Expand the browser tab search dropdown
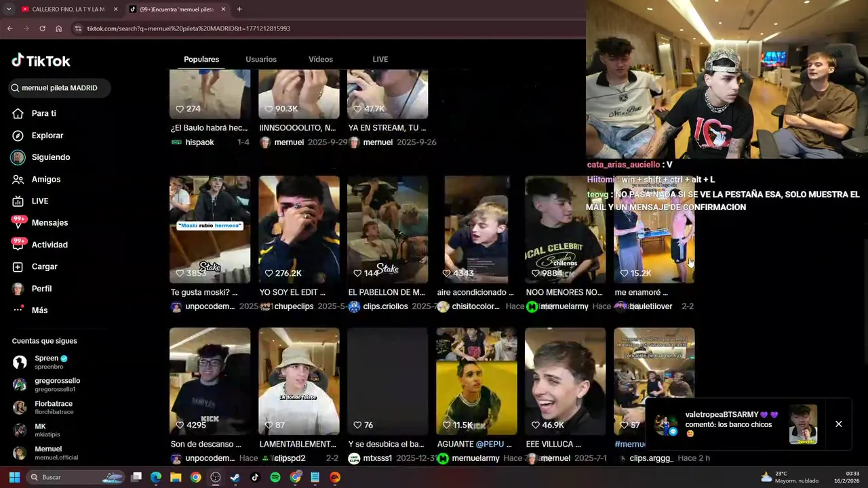 click(8, 9)
